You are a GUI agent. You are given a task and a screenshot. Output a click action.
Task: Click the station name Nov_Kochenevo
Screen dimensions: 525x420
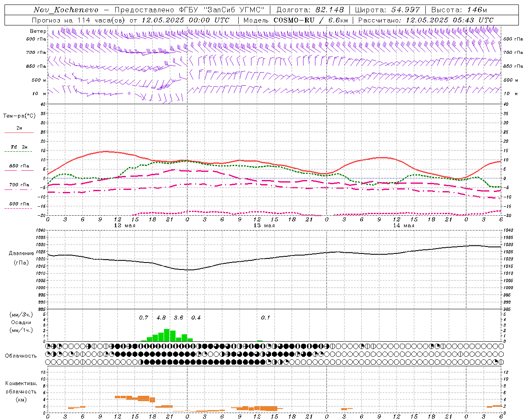[x=66, y=10]
